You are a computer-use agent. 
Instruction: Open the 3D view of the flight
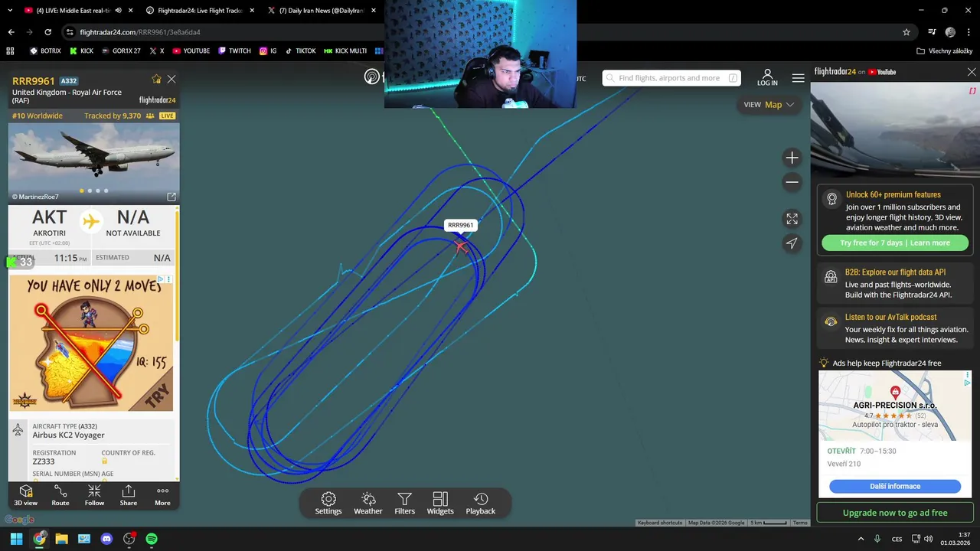tap(25, 495)
